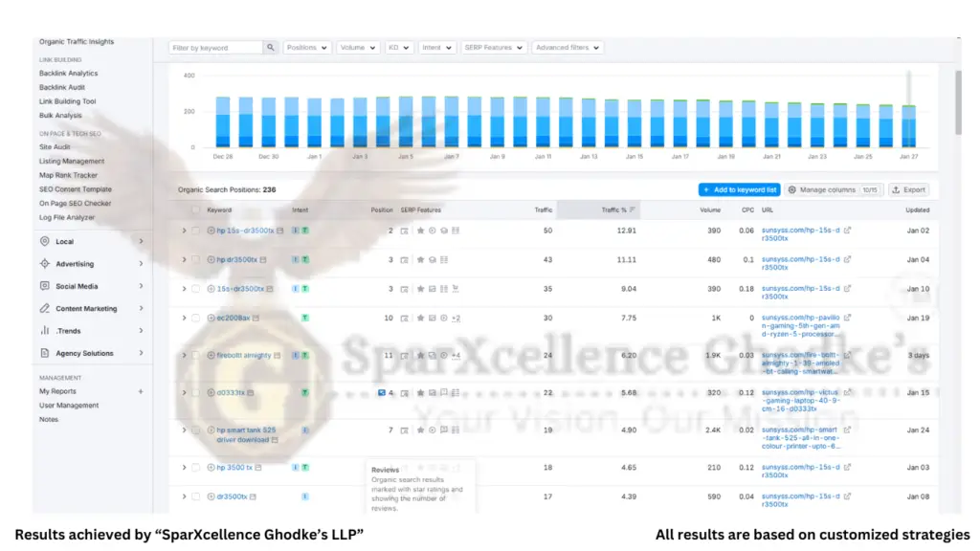Check the box for ec2008ax keyword

point(196,318)
